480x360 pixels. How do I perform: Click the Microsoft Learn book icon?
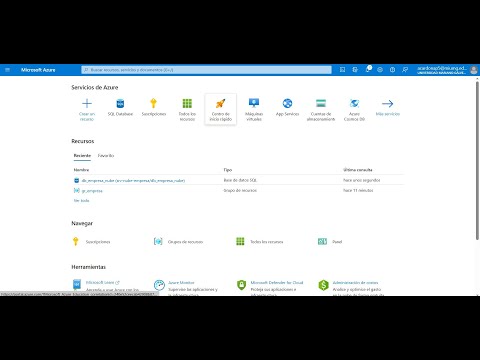tap(77, 284)
